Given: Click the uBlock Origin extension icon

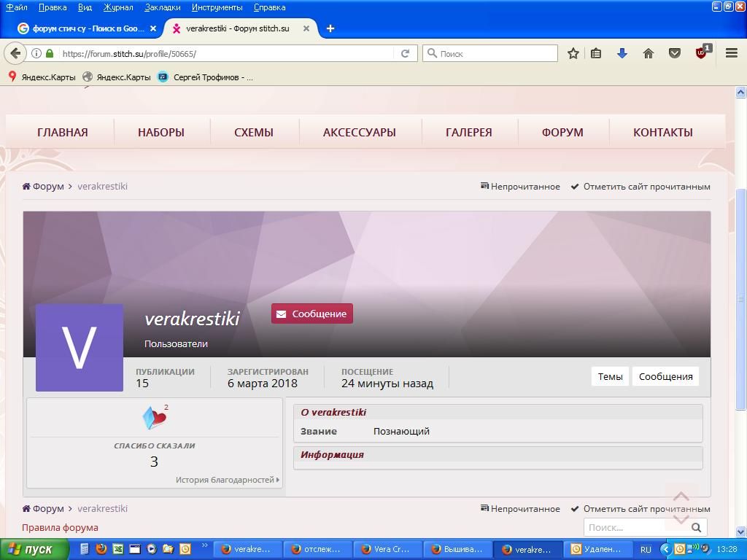Looking at the screenshot, I should 702,53.
